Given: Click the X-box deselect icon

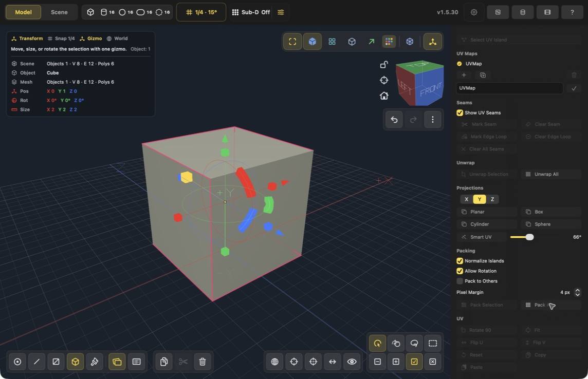Looking at the screenshot, I should point(433,362).
